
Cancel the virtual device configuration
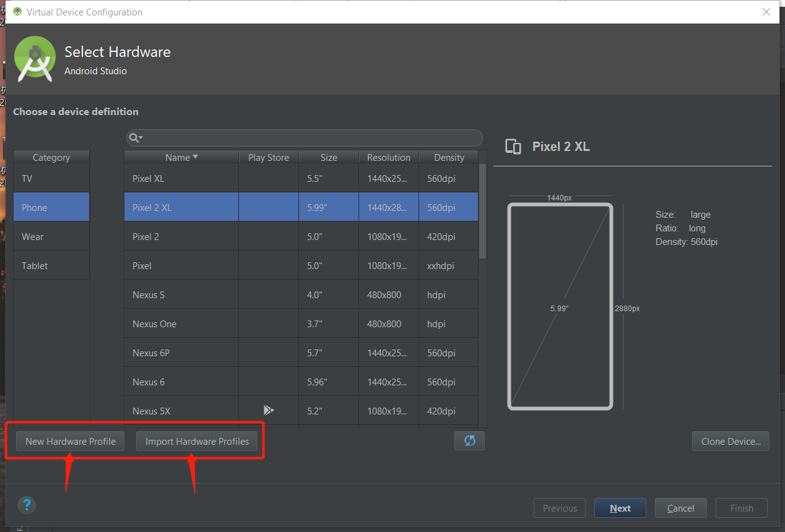pos(680,508)
